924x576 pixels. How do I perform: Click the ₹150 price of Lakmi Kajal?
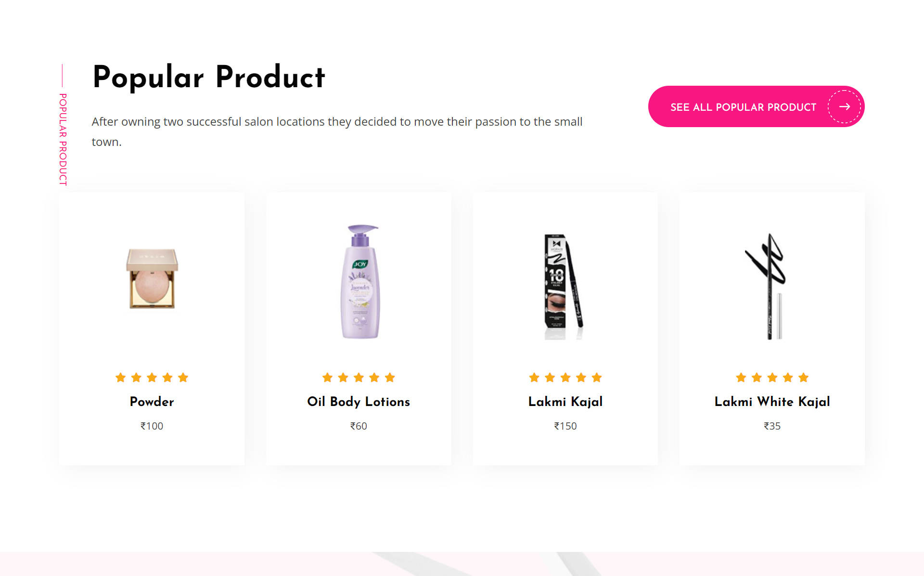(x=565, y=426)
